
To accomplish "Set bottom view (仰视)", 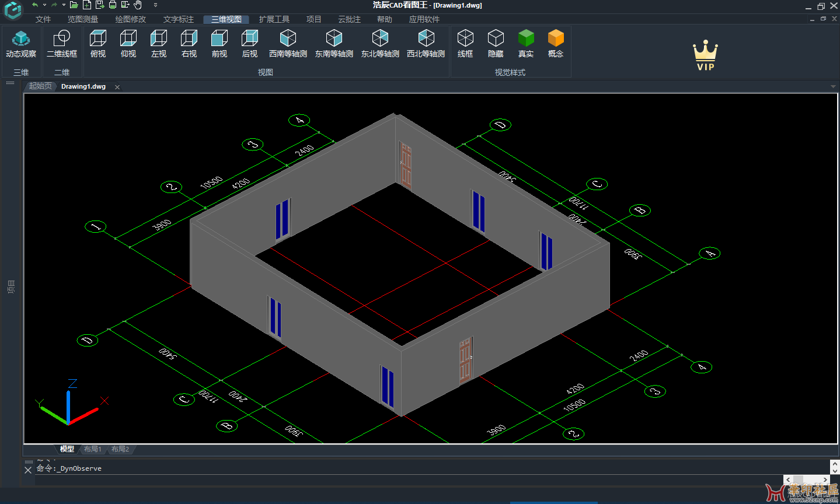I will click(x=128, y=44).
